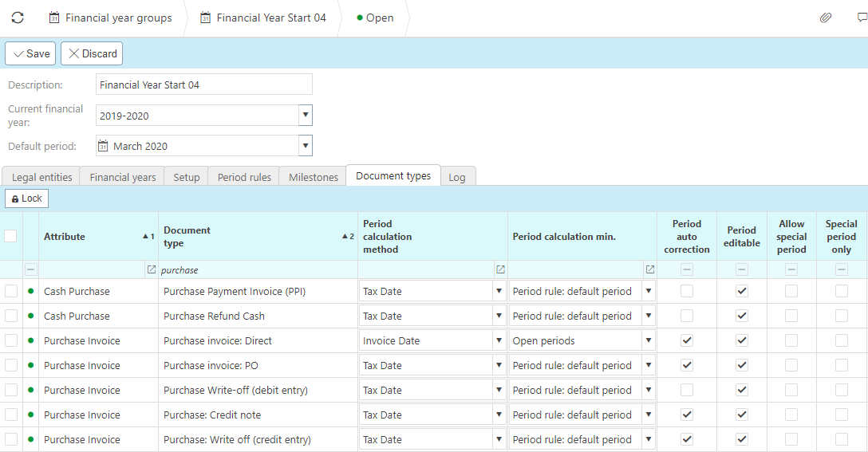Click the Lock button above the table

coord(27,198)
